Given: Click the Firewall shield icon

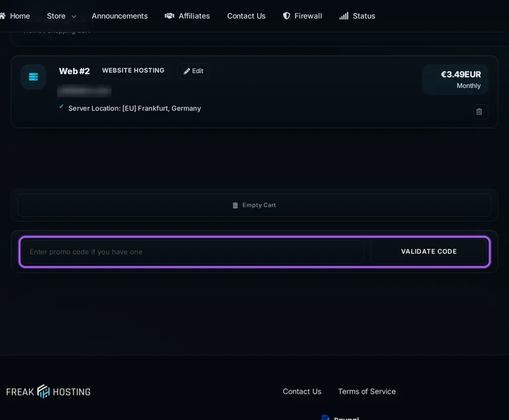Looking at the screenshot, I should click(286, 16).
